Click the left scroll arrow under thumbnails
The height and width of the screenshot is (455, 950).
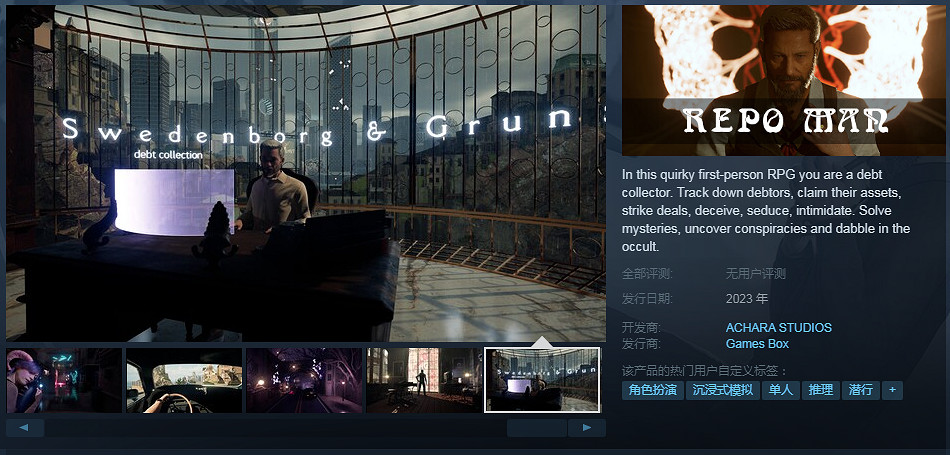(24, 428)
